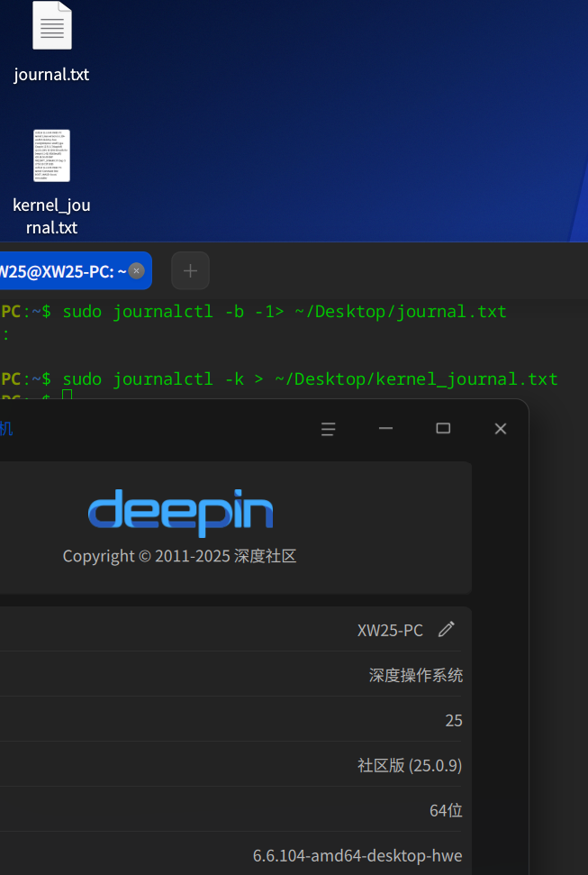
Task: Click the 深度操作系统 OS name value
Action: pos(416,675)
